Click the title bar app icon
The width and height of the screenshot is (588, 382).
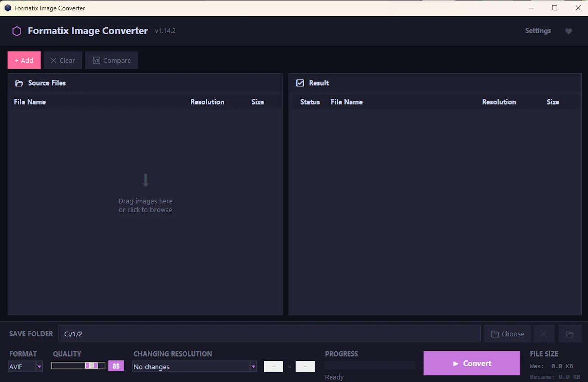click(8, 8)
